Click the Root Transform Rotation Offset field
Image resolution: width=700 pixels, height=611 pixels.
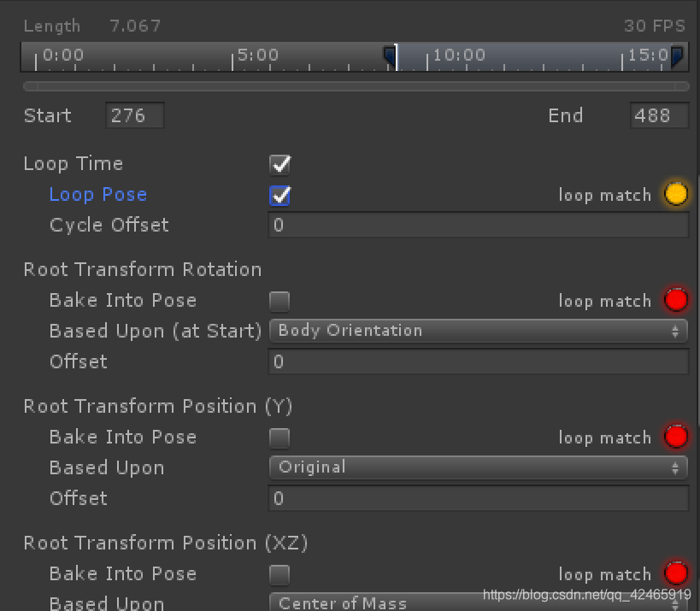point(478,361)
